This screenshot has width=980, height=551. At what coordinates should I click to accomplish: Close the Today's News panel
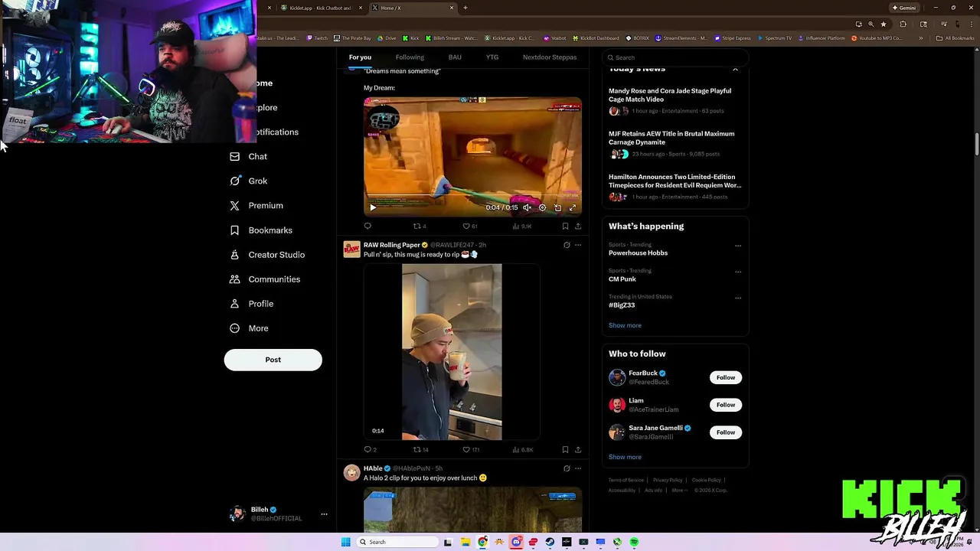(x=735, y=70)
